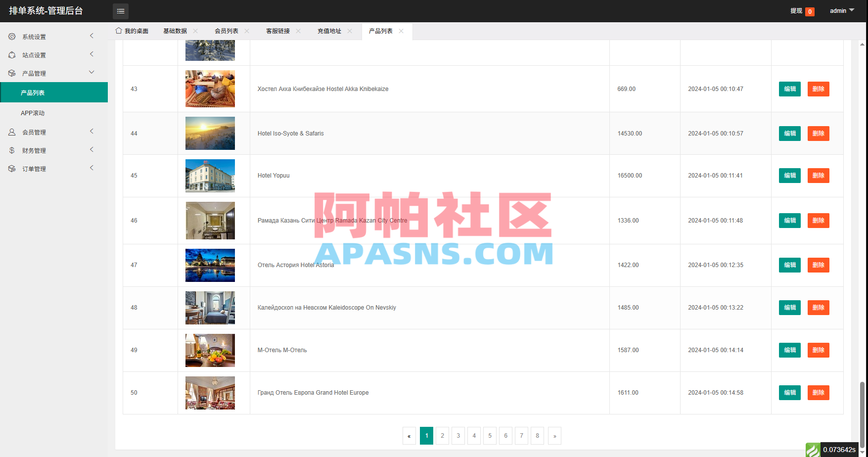Expand the 订单管理 menu chevron
The height and width of the screenshot is (457, 868).
coord(91,168)
